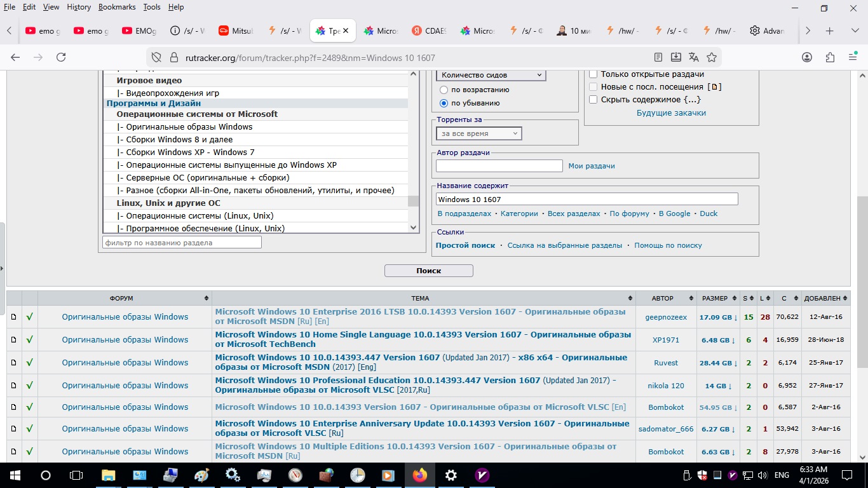The image size is (868, 488).
Task: Open the Extensions puzzle icon
Action: point(830,57)
